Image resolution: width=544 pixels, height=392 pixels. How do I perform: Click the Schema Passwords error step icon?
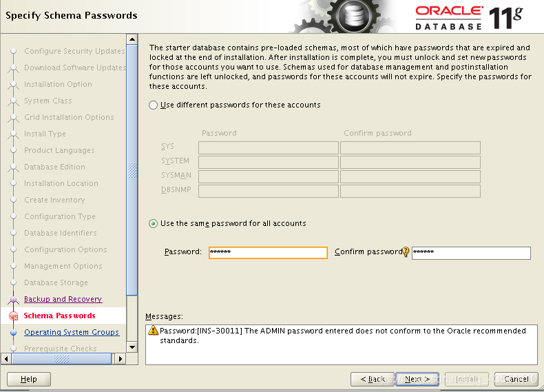13,316
